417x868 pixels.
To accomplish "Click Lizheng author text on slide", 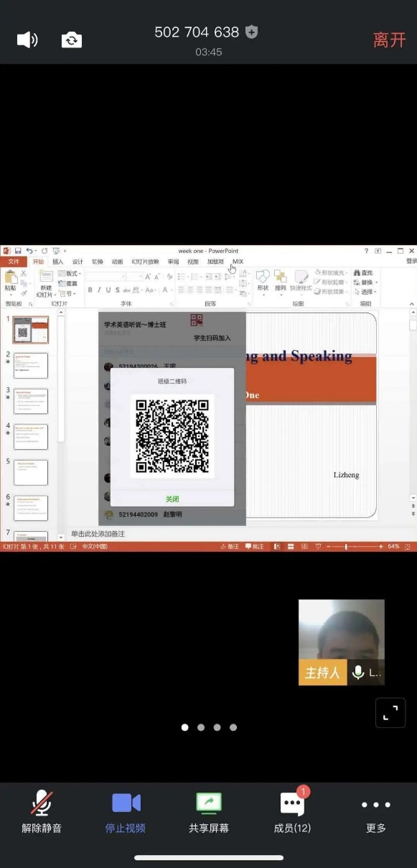I will 346,475.
